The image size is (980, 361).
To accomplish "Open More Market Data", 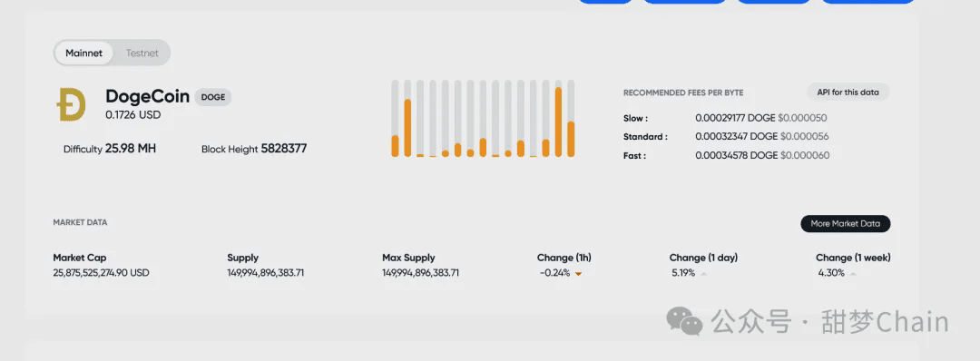I will (x=845, y=224).
